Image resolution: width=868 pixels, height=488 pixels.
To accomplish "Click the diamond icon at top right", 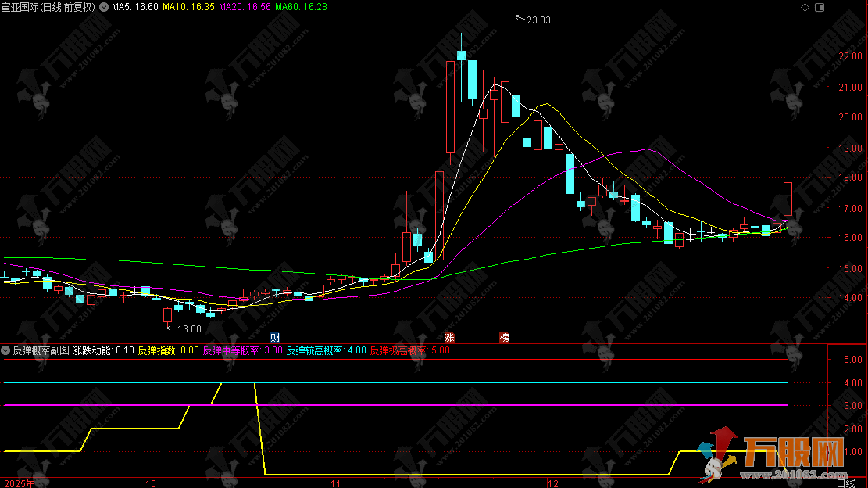I will [x=805, y=6].
